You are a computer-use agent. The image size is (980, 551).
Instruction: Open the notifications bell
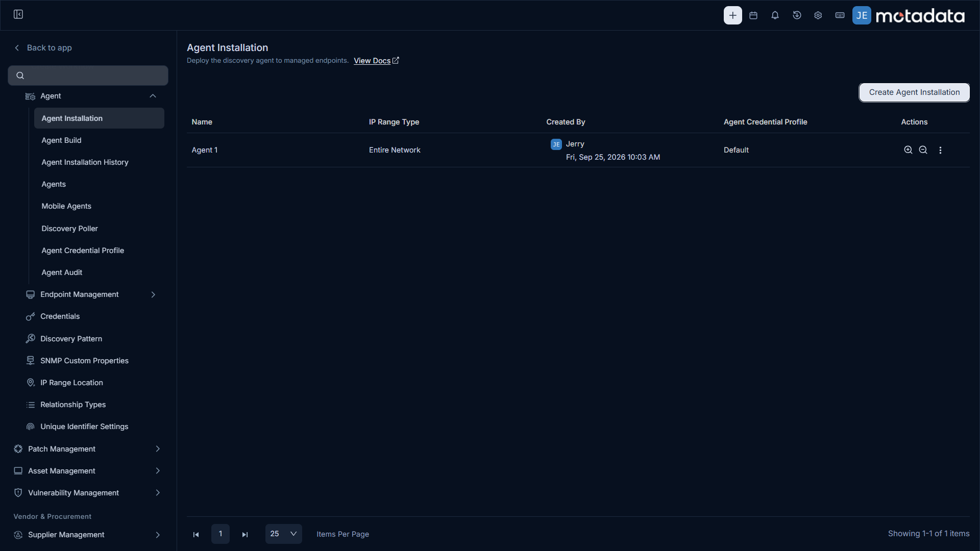775,15
